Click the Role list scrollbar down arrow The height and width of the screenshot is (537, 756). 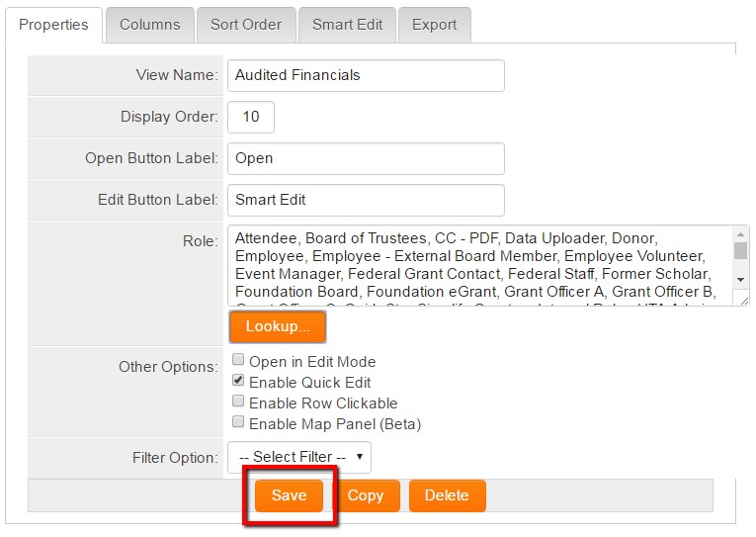click(x=741, y=298)
